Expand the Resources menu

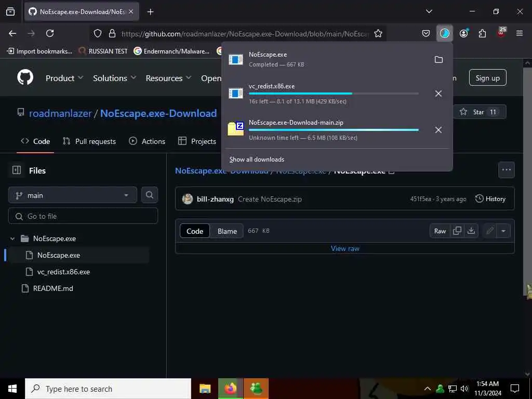click(x=169, y=78)
